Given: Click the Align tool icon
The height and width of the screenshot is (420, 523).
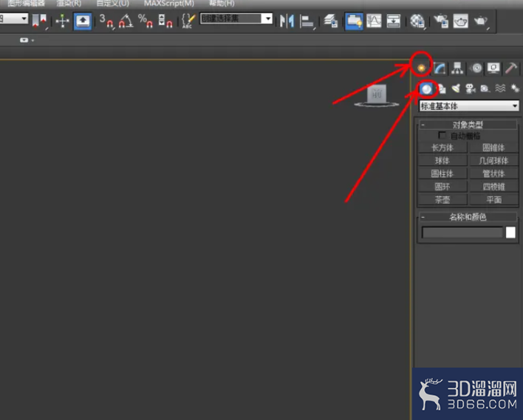Looking at the screenshot, I should (307, 21).
